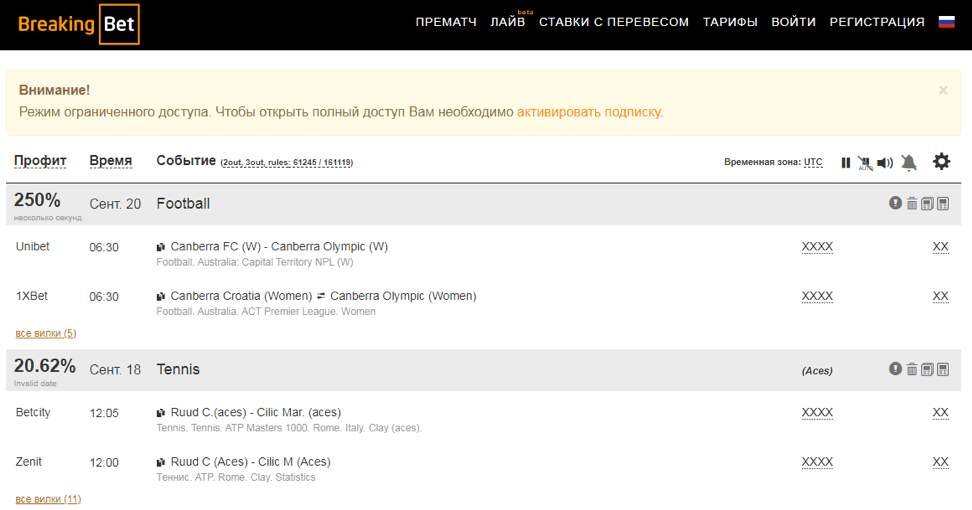This screenshot has width=972, height=510.
Task: Select the 1XBet bookmaker name
Action: 32,296
